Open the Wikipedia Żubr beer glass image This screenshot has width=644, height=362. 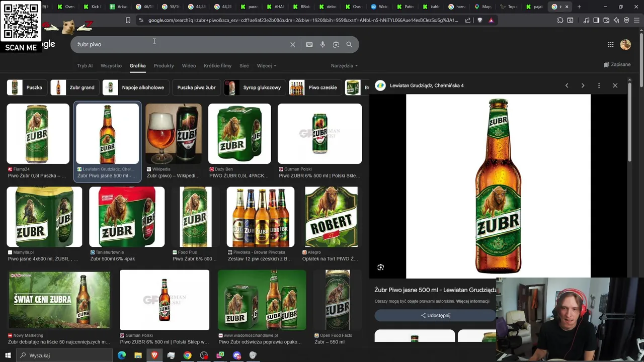click(x=174, y=134)
